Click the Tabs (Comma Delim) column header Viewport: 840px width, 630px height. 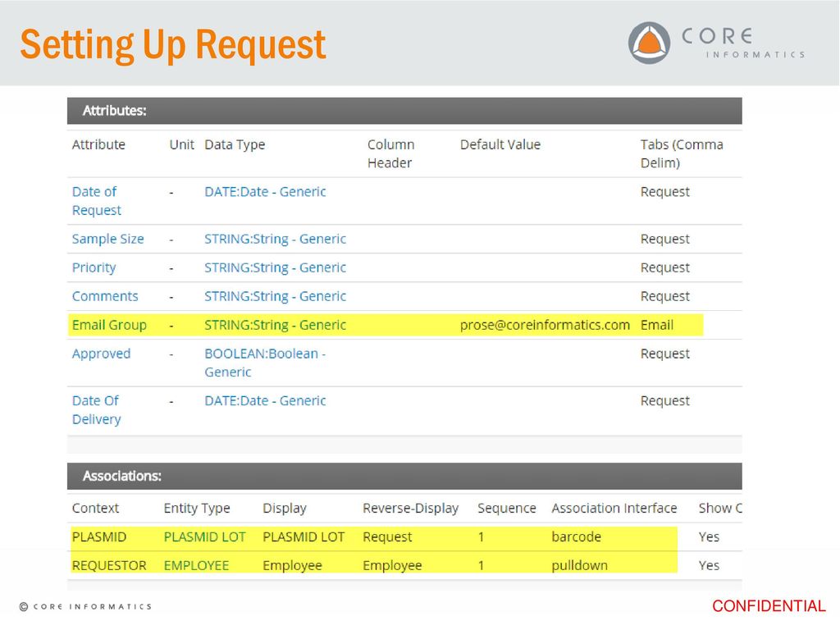click(x=682, y=153)
